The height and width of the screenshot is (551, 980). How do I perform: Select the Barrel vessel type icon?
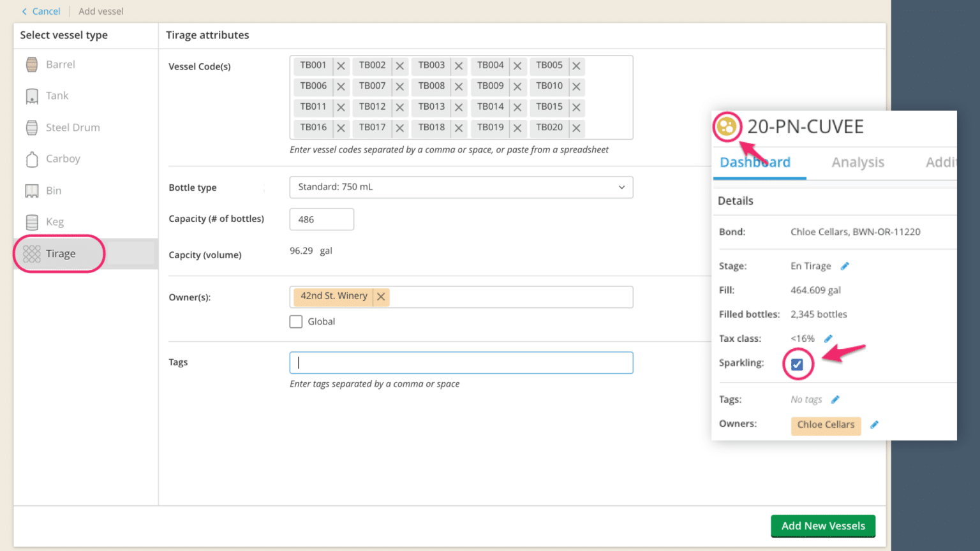click(x=32, y=64)
